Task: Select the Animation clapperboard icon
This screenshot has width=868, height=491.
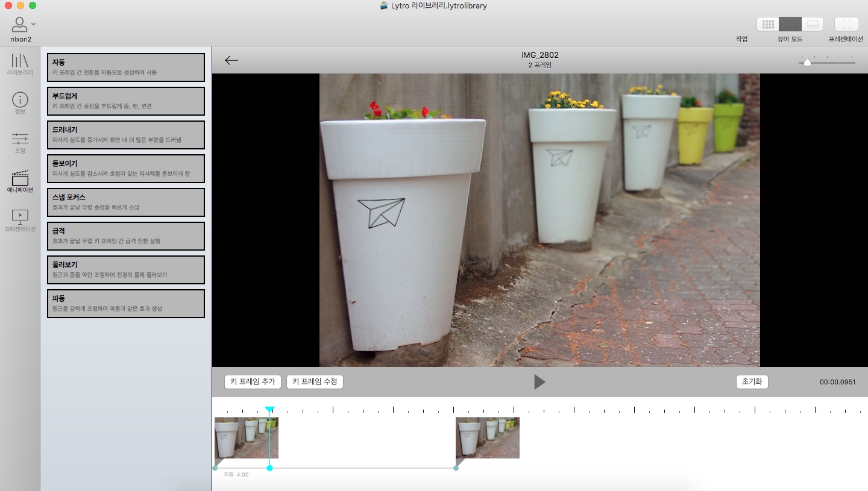Action: pyautogui.click(x=20, y=178)
